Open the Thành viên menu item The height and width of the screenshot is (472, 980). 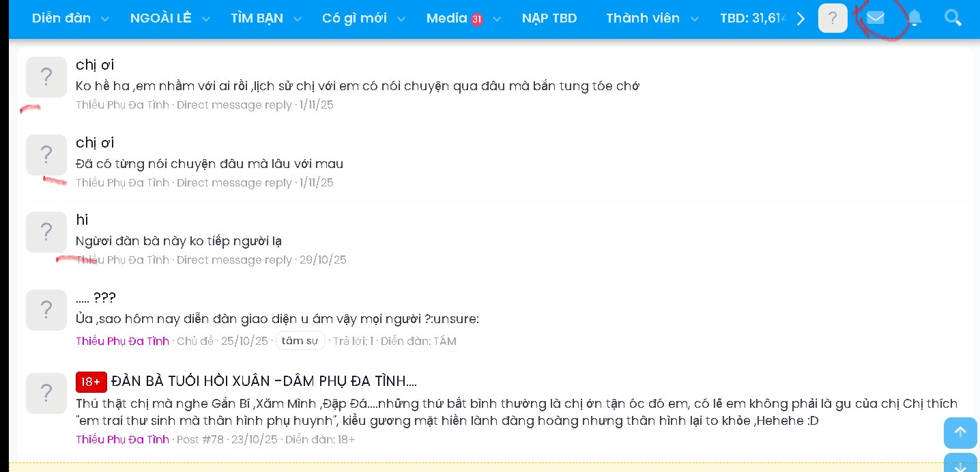pyautogui.click(x=643, y=18)
